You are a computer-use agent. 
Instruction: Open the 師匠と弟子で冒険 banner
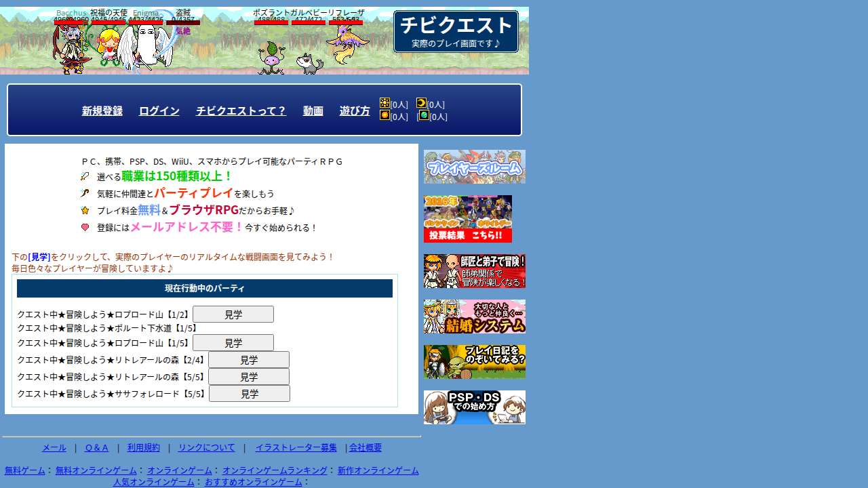[x=475, y=271]
